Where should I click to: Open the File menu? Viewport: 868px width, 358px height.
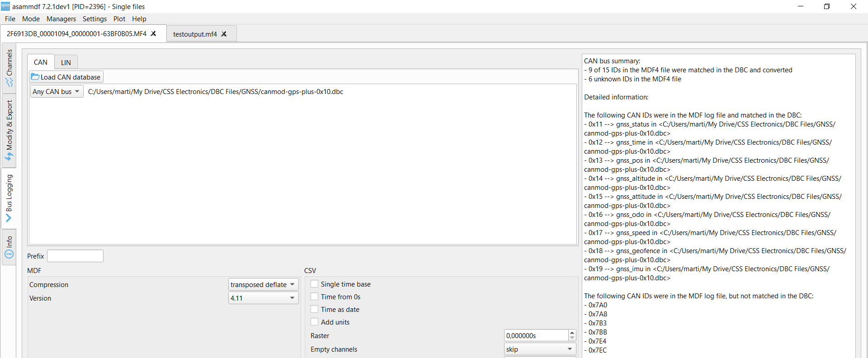10,19
